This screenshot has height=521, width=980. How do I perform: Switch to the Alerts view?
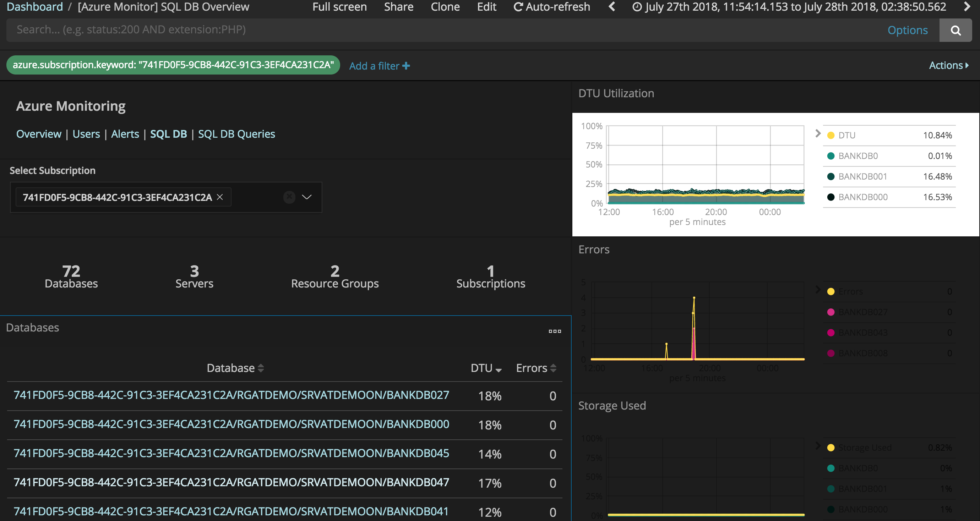click(125, 134)
